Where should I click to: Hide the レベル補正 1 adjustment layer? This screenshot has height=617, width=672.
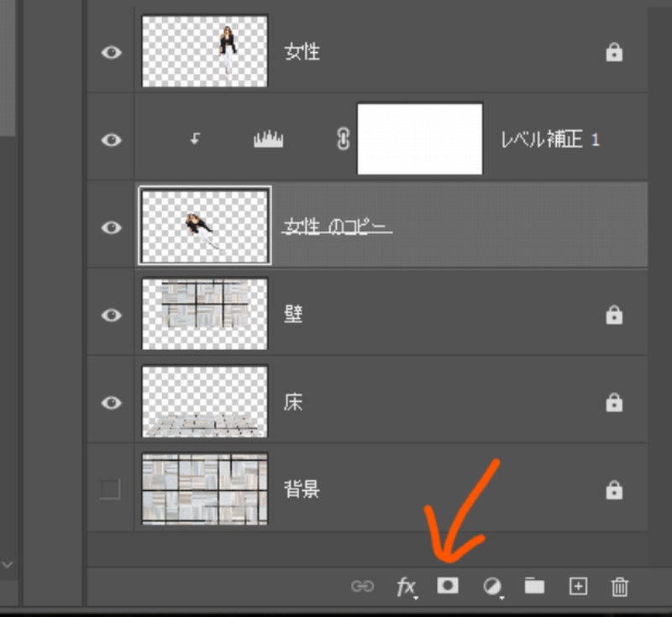[x=111, y=139]
